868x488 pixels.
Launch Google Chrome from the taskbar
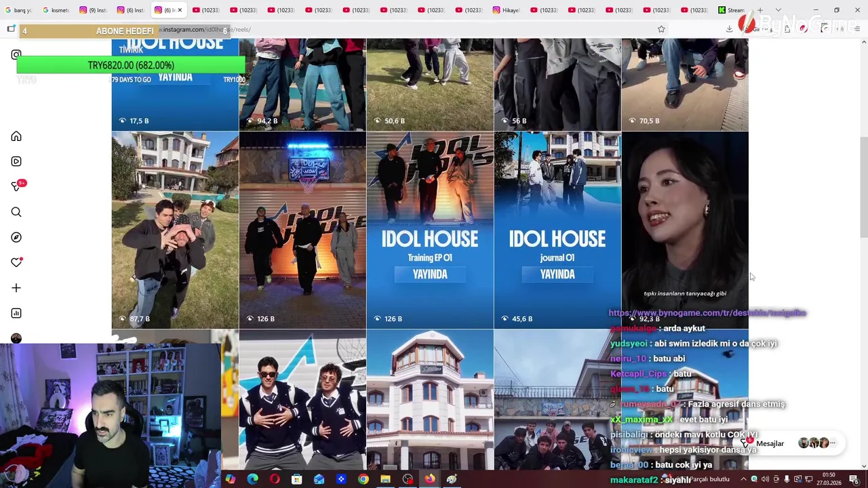click(363, 479)
